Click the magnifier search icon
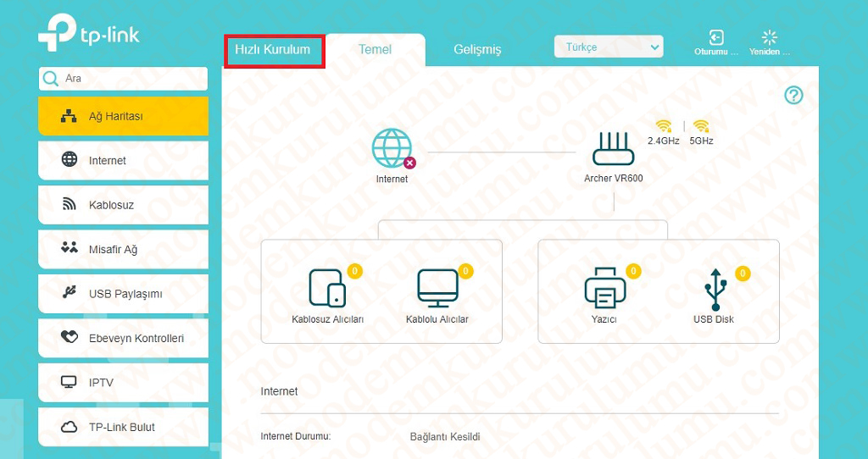Screen dimensions: 868x459 click(x=51, y=79)
